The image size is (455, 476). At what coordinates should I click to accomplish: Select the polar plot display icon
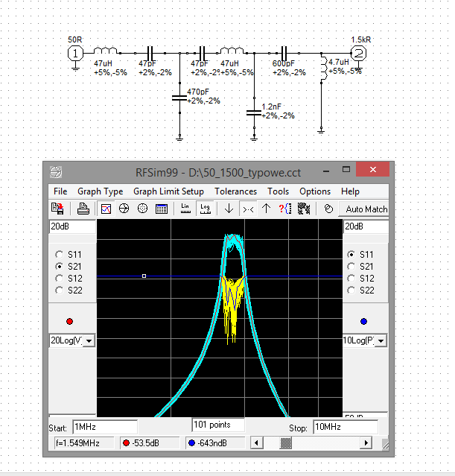142,209
